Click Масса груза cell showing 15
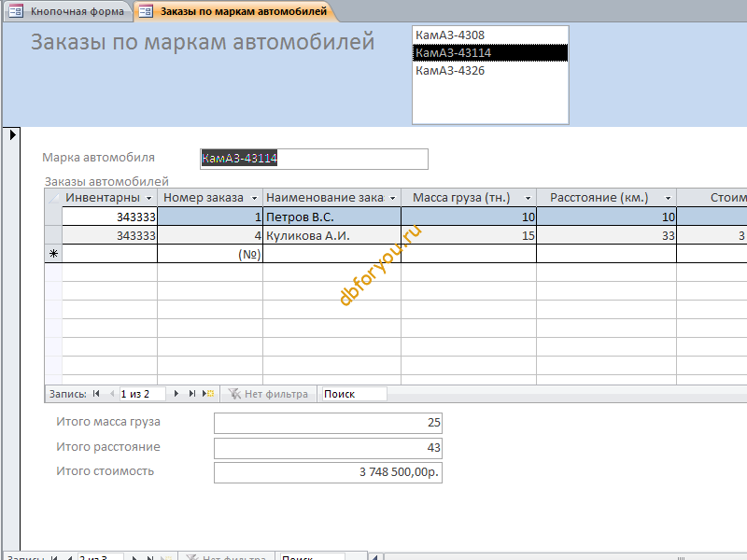Screen dimensions: 747x560 [469, 235]
